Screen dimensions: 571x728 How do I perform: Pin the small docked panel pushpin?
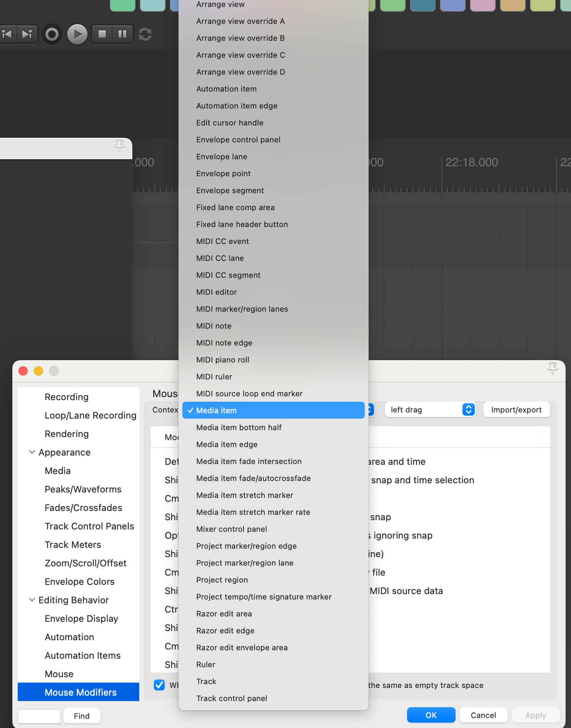point(119,146)
